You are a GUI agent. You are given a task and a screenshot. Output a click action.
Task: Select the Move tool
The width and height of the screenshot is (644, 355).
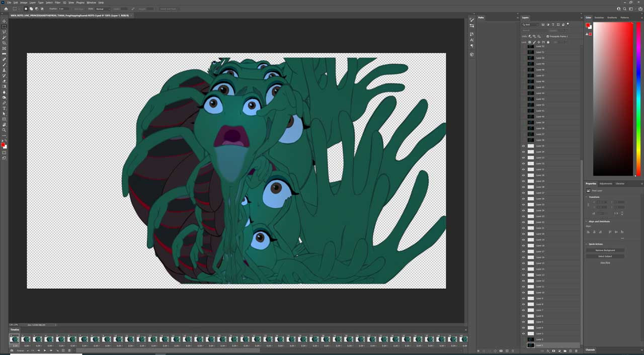[5, 21]
